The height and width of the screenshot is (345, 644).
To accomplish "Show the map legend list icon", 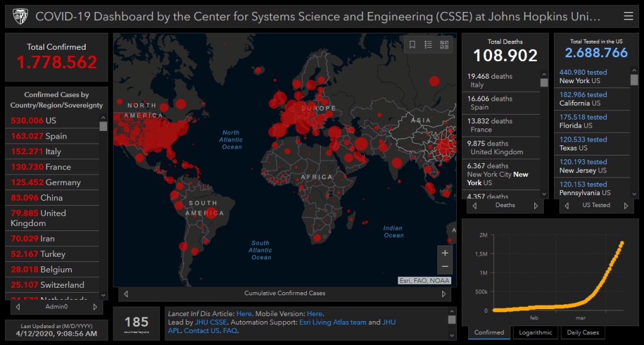I will [428, 45].
